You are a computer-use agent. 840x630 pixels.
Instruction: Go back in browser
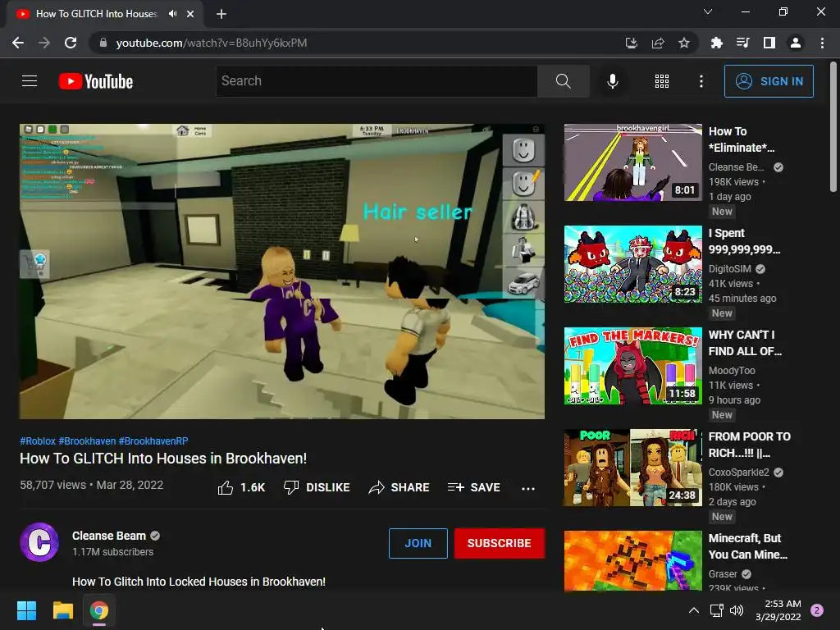click(18, 43)
